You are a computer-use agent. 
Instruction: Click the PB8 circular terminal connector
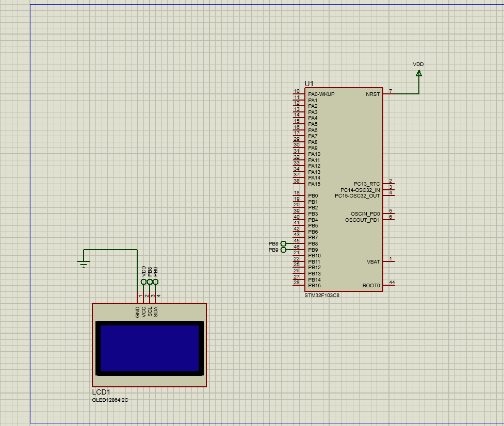tap(283, 244)
